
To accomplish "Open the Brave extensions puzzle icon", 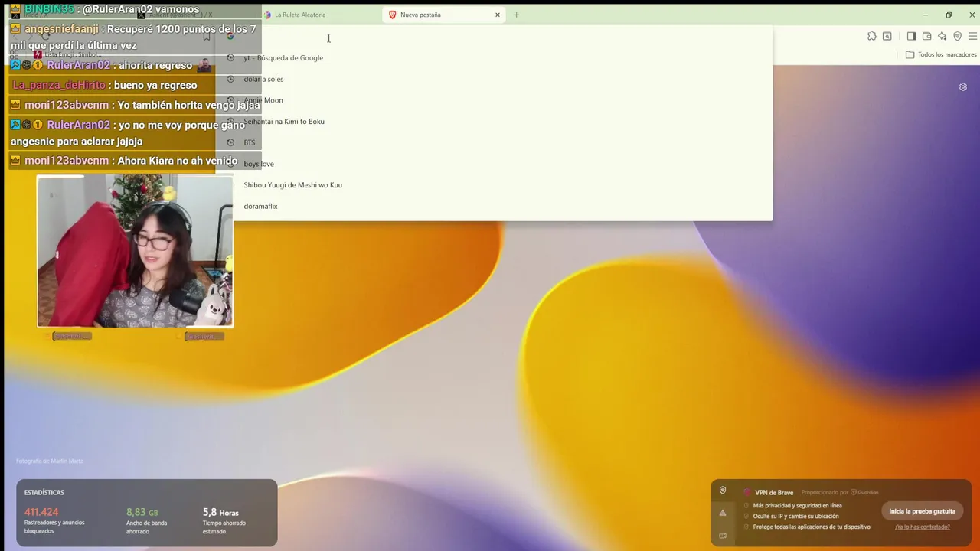I will point(871,36).
